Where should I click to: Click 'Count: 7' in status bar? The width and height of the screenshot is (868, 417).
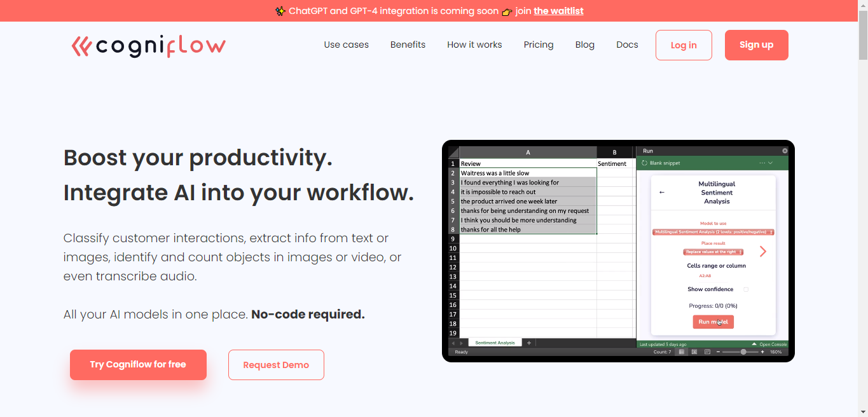coord(662,352)
